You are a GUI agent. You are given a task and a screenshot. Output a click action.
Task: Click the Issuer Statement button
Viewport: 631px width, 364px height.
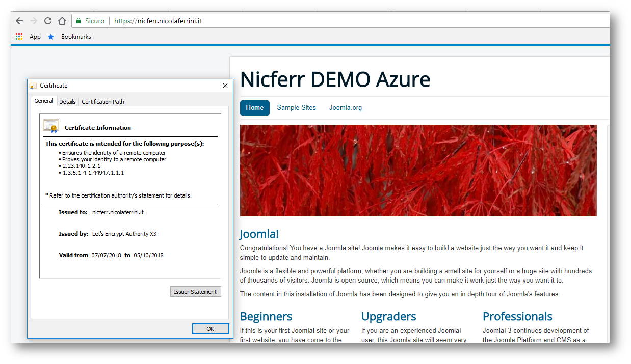coord(196,292)
